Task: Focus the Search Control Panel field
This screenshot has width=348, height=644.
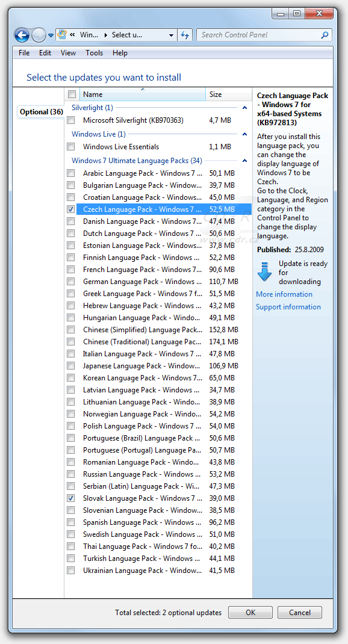Action: pos(264,35)
